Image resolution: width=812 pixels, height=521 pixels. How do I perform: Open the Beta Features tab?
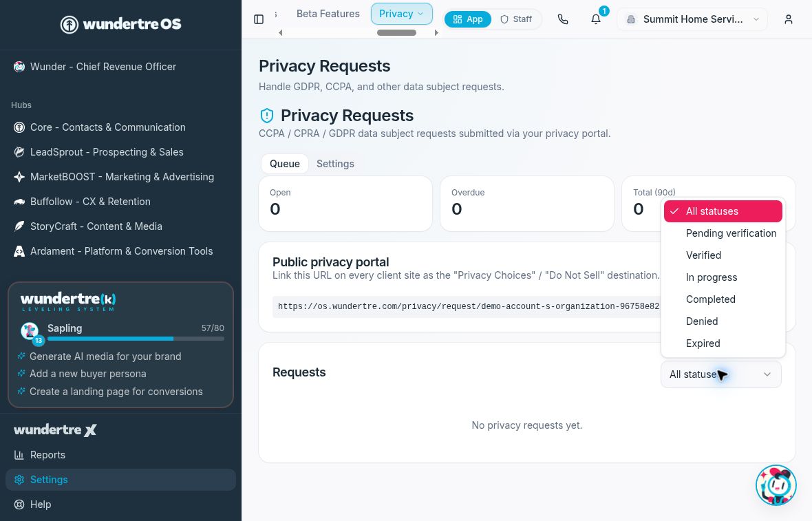click(x=328, y=14)
